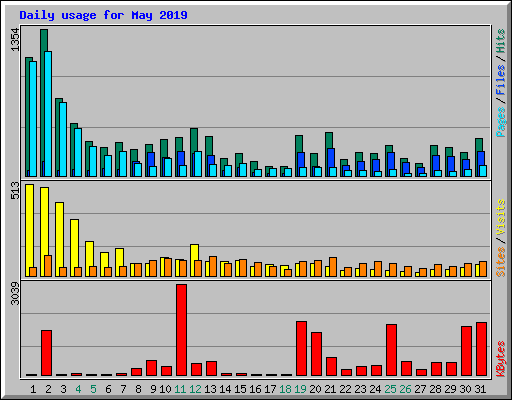
Task: Click day 28 on the x-axis
Action: coord(435,389)
